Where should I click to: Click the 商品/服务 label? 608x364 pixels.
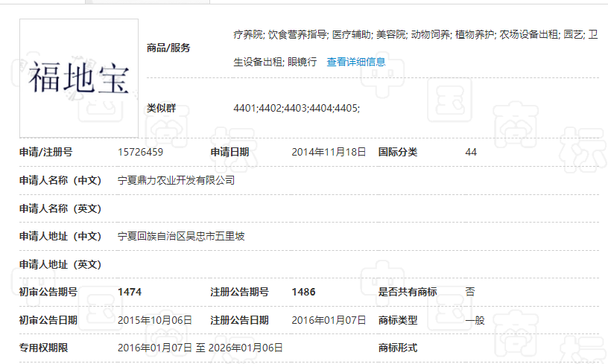click(168, 48)
